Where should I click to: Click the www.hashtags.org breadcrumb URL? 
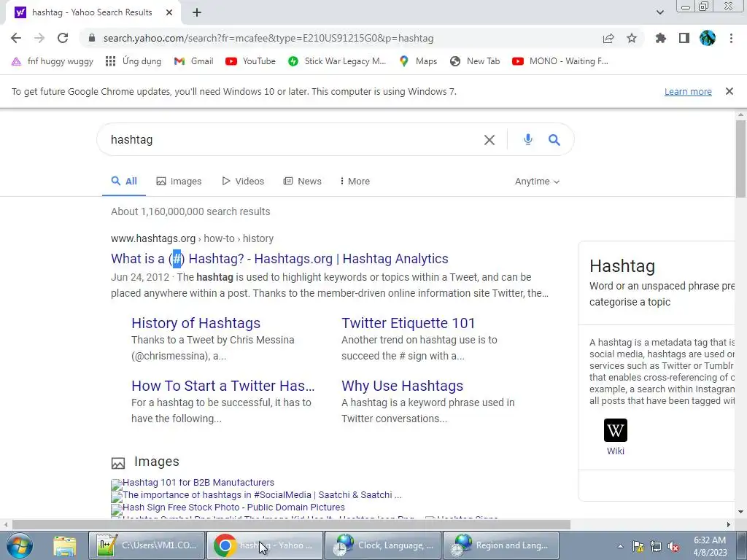pyautogui.click(x=153, y=238)
